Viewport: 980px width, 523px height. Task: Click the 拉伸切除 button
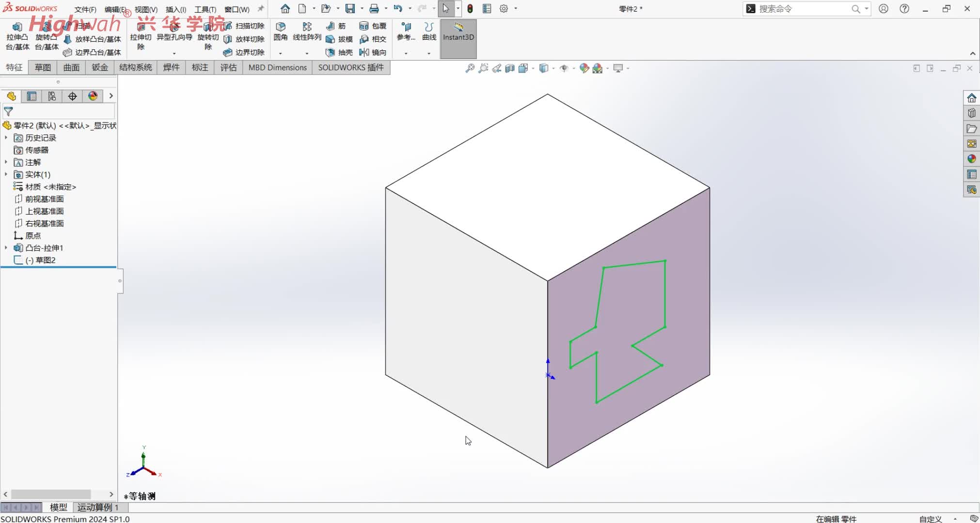pos(141,36)
